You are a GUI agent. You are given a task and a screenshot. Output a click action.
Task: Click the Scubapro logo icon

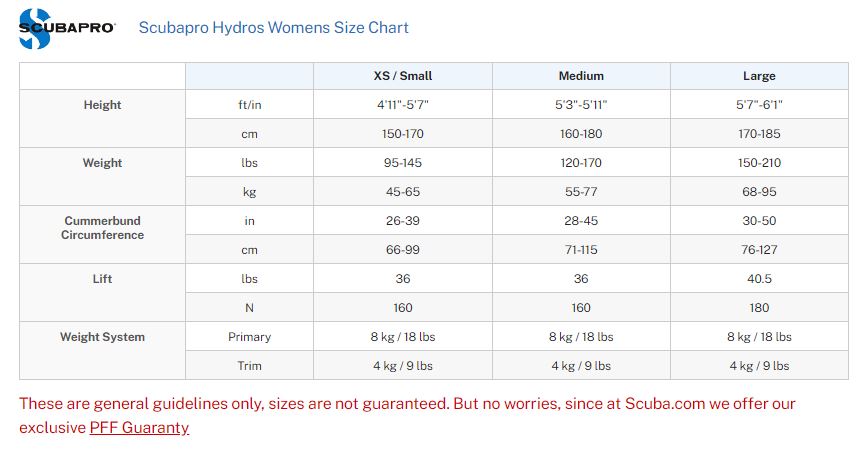tap(67, 28)
